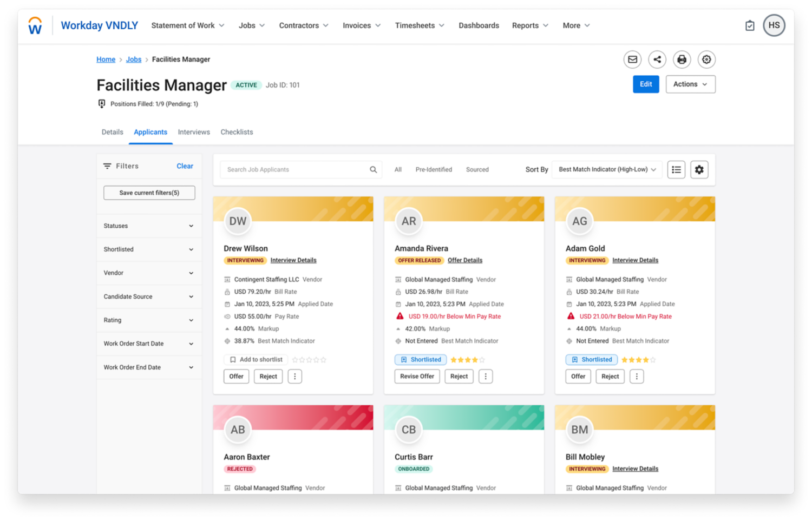The height and width of the screenshot is (521, 812).
Task: Click the share icon
Action: coord(657,60)
